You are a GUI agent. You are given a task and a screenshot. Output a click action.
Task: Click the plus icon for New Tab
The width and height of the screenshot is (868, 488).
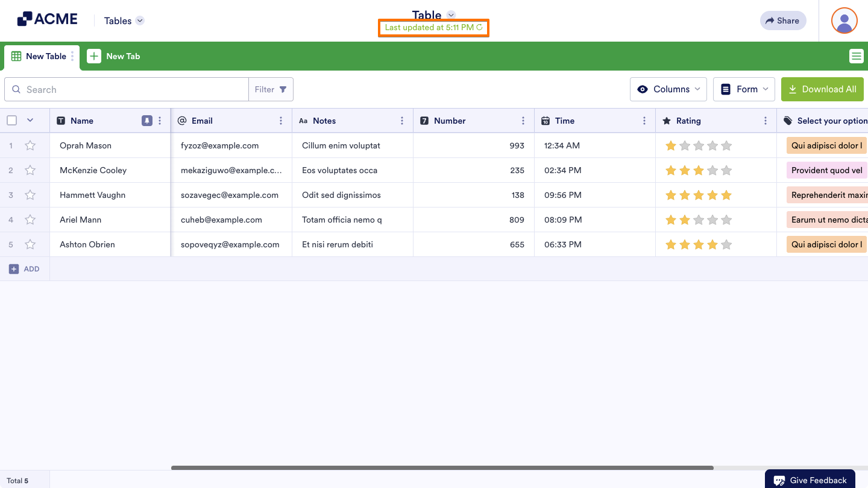[94, 56]
